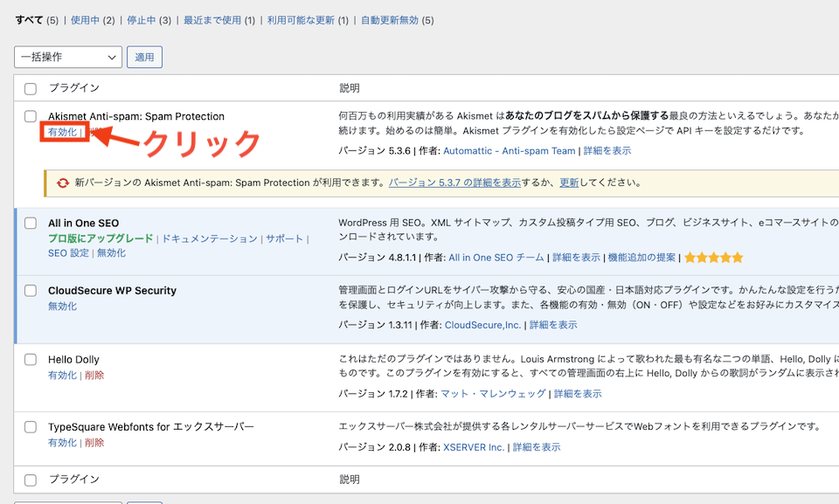Click 無効化 under All in One SEO

coord(111,253)
